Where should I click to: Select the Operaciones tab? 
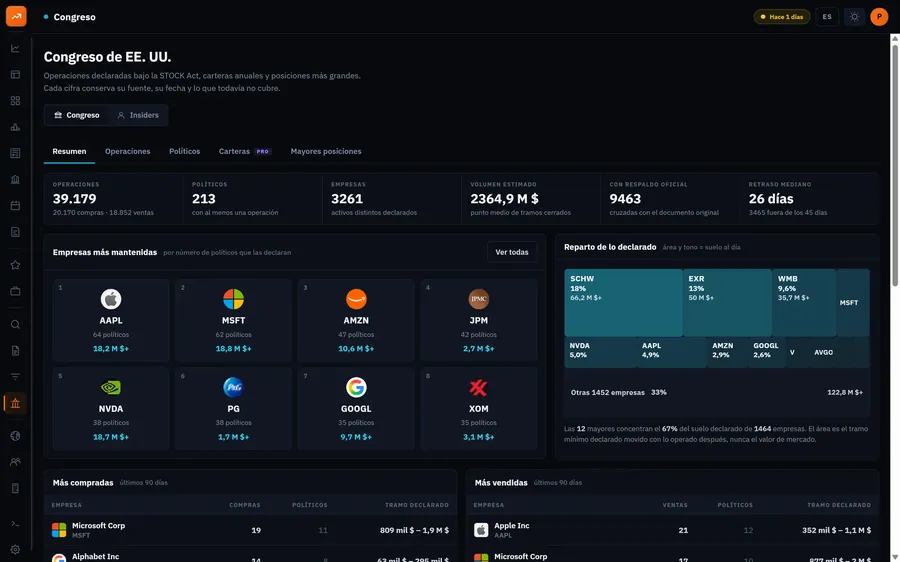127,152
